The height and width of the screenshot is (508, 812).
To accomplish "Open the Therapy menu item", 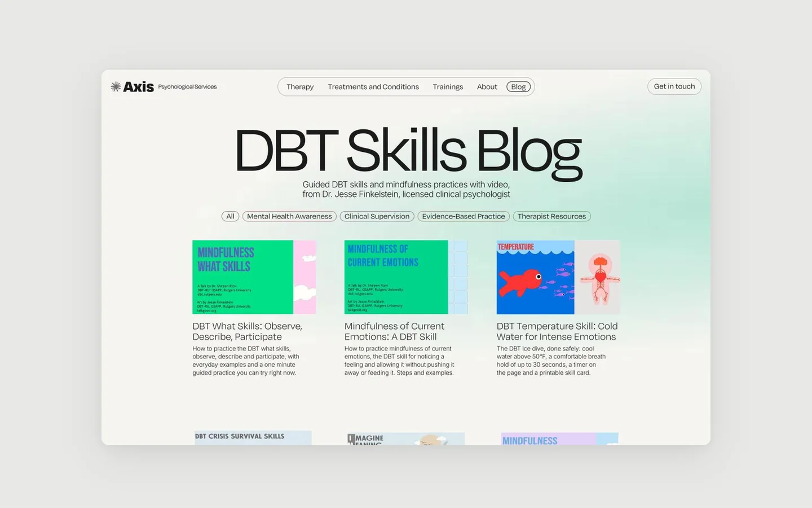I will point(300,87).
